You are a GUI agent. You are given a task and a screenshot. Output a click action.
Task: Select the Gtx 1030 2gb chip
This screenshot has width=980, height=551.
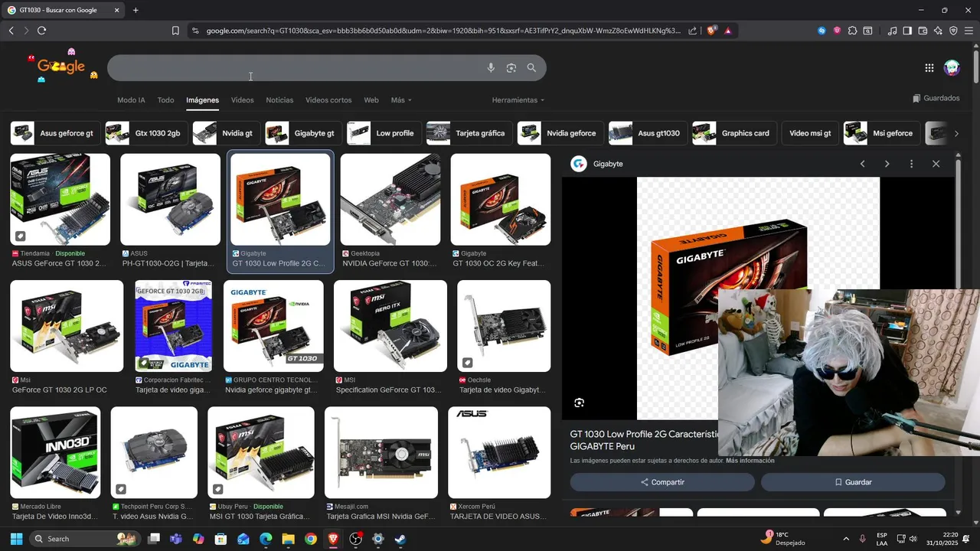(x=145, y=133)
